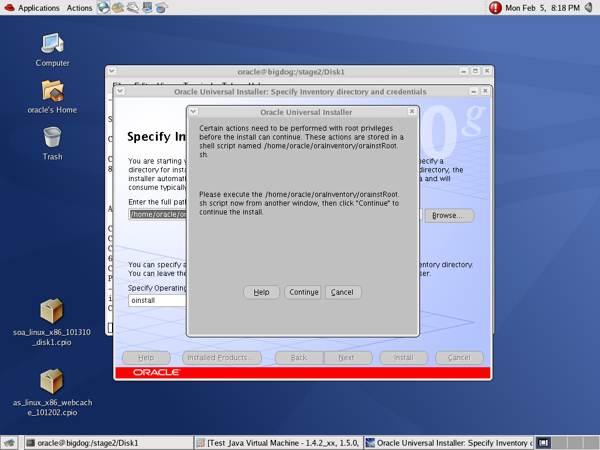The image size is (600, 450).
Task: Close the Oracle Universal Installer dialog
Action: click(412, 111)
